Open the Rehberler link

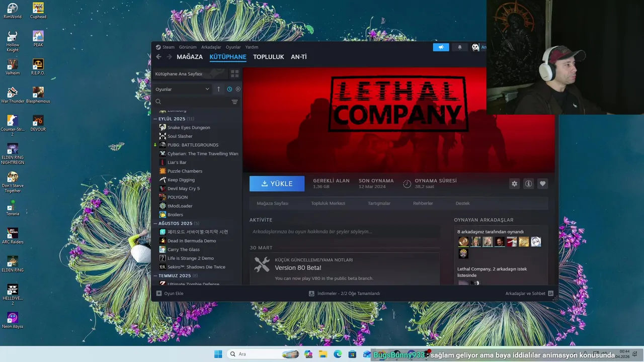tap(423, 203)
